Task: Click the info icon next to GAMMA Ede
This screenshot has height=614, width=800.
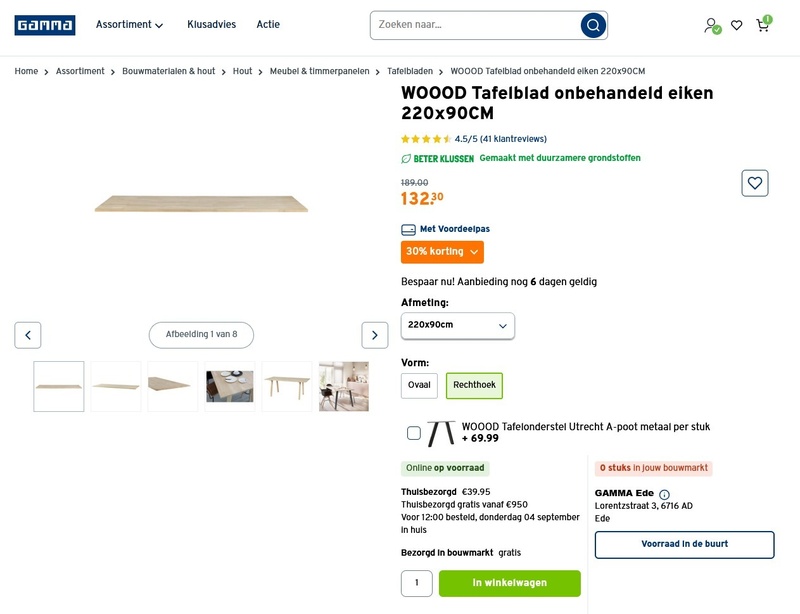Action: pyautogui.click(x=664, y=494)
